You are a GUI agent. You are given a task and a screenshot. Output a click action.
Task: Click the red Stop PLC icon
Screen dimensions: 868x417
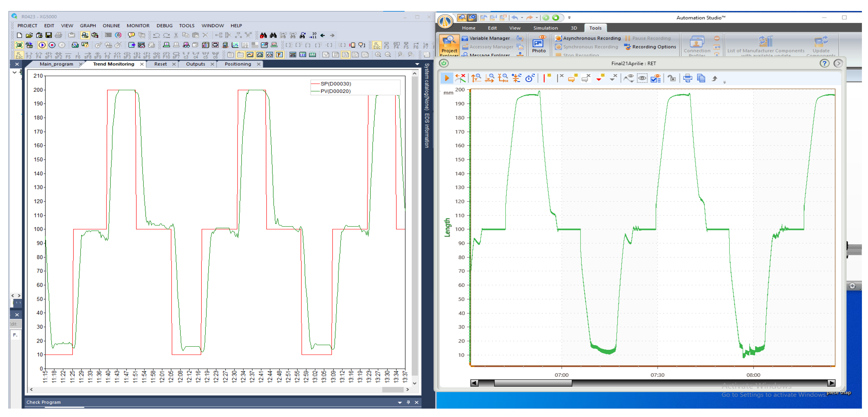point(52,45)
